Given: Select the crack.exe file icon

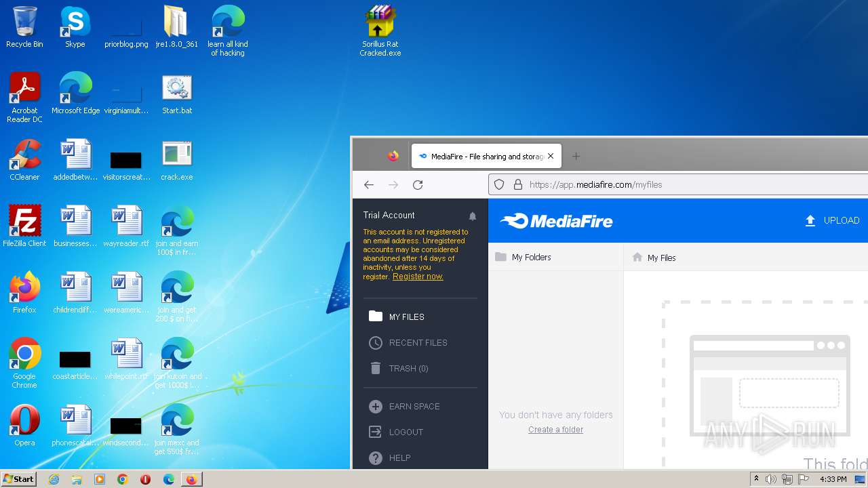Looking at the screenshot, I should coord(177,160).
